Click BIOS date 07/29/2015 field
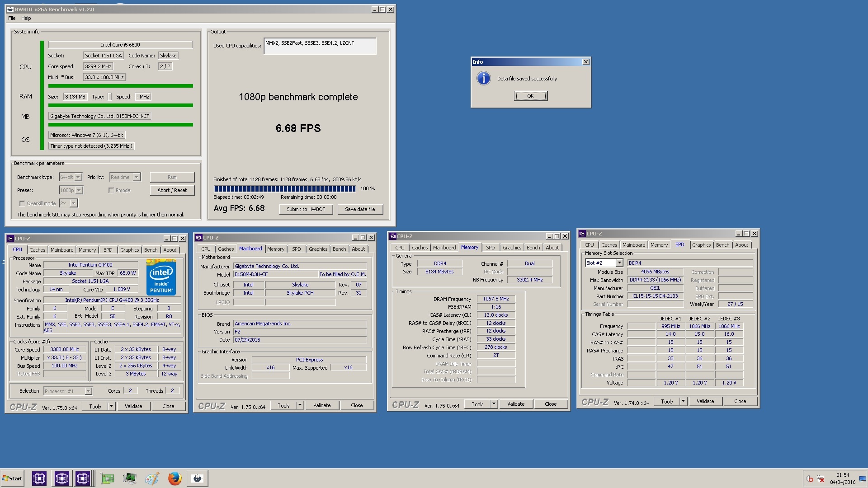Viewport: 868px width, 488px height. [300, 340]
